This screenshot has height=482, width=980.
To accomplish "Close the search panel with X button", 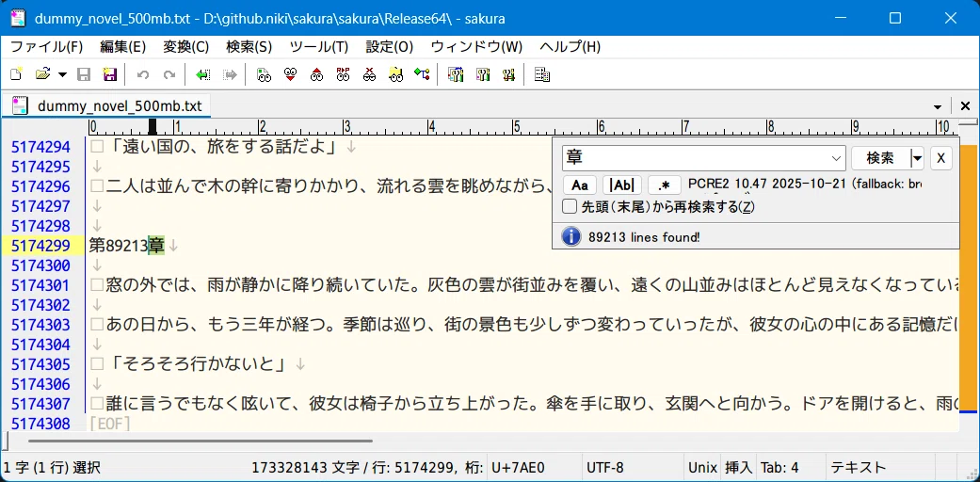I will pyautogui.click(x=941, y=159).
